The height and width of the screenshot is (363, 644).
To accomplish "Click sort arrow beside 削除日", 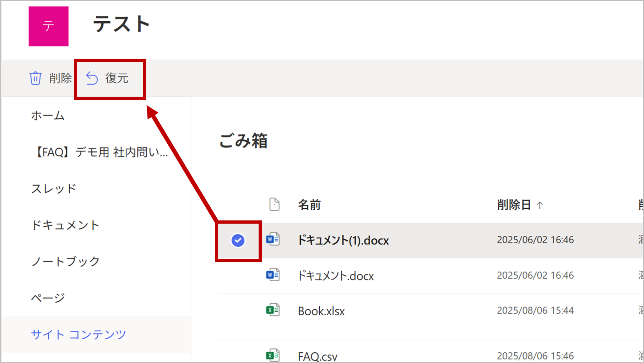I will (x=540, y=205).
